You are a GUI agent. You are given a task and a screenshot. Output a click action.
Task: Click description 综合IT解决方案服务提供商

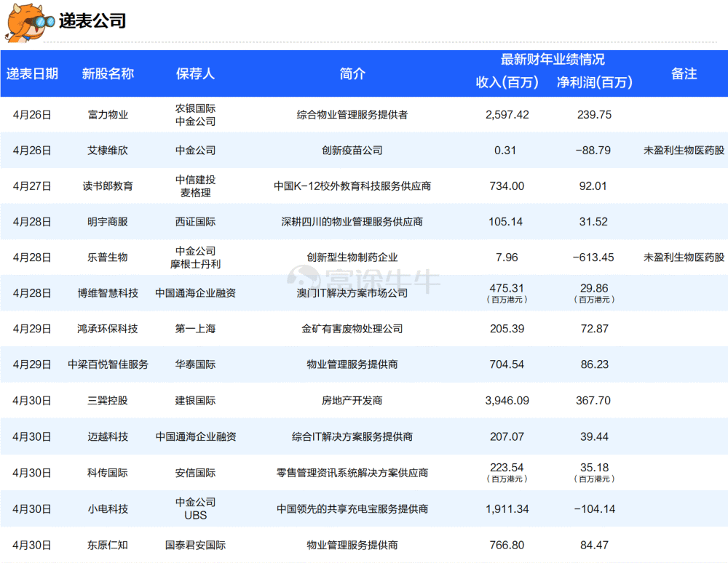[352, 437]
